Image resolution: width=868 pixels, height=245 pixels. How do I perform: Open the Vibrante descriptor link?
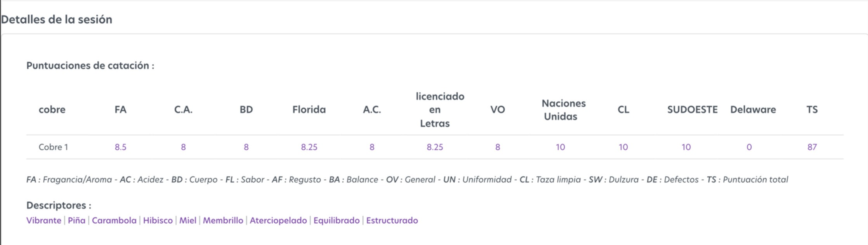click(44, 220)
